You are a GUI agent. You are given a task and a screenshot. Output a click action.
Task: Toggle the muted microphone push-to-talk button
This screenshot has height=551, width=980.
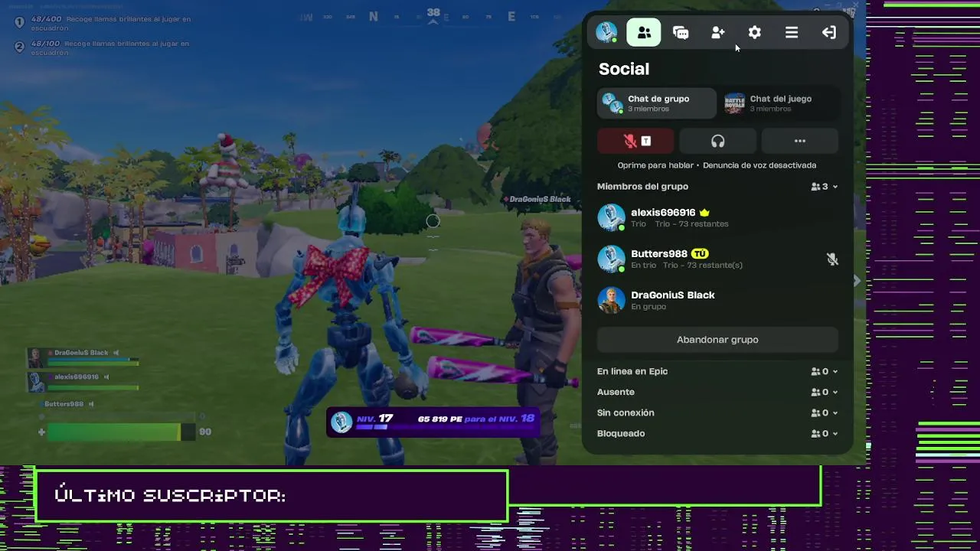point(636,141)
